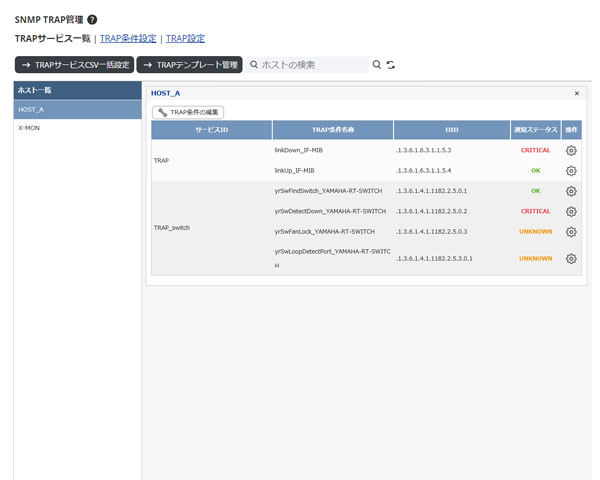Click TRAP条件の編集 button

188,112
